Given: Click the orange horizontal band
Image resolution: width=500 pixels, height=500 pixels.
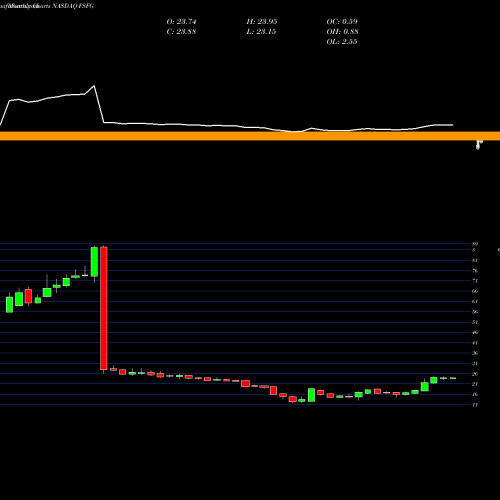Looking at the screenshot, I should tap(250, 136).
